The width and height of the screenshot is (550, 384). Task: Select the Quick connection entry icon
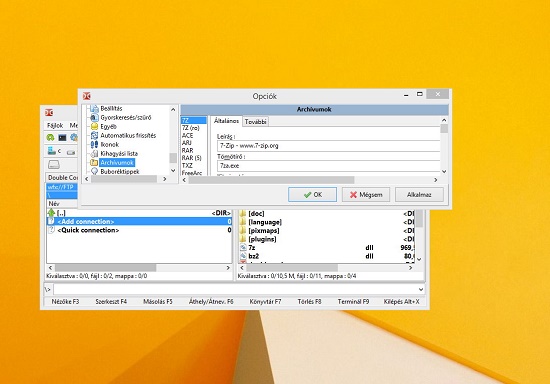(x=52, y=230)
